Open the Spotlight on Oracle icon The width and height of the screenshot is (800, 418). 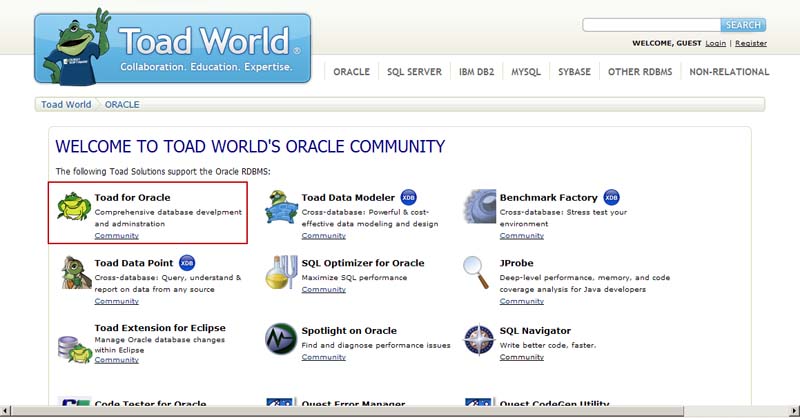(x=282, y=339)
